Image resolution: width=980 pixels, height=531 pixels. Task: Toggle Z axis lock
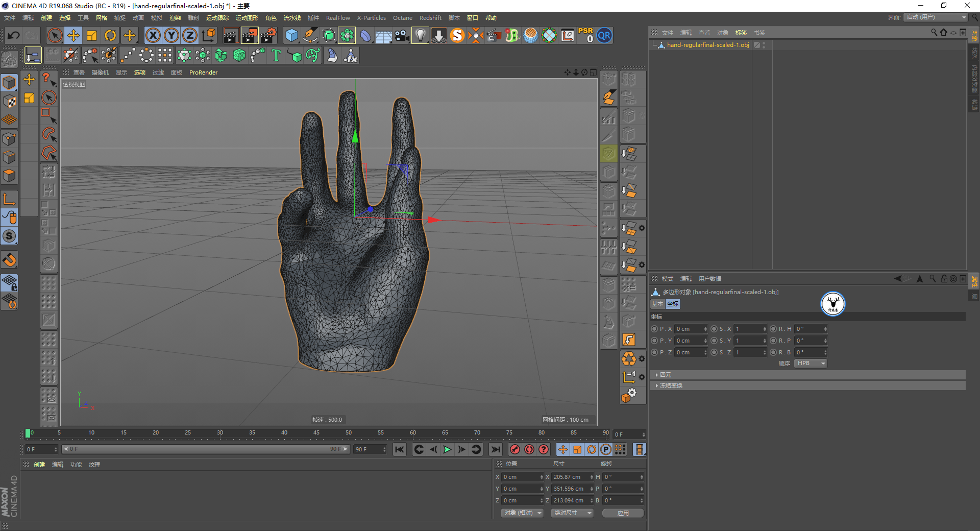coord(190,35)
